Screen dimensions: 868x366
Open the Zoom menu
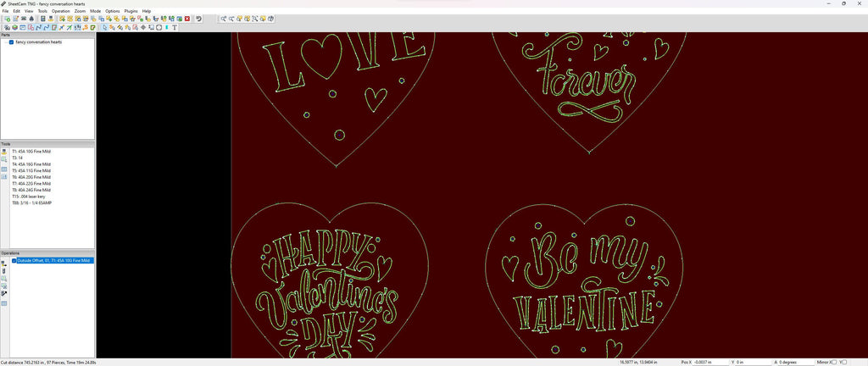81,11
